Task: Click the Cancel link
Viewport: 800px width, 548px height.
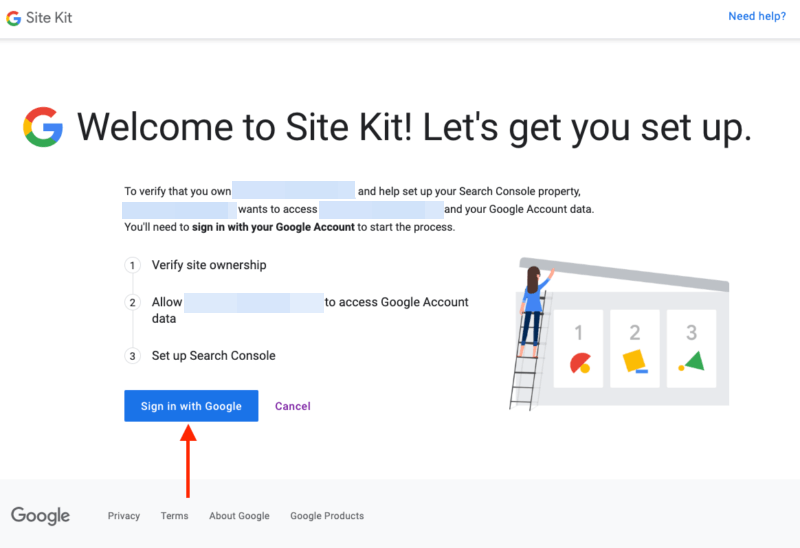Action: (x=293, y=406)
